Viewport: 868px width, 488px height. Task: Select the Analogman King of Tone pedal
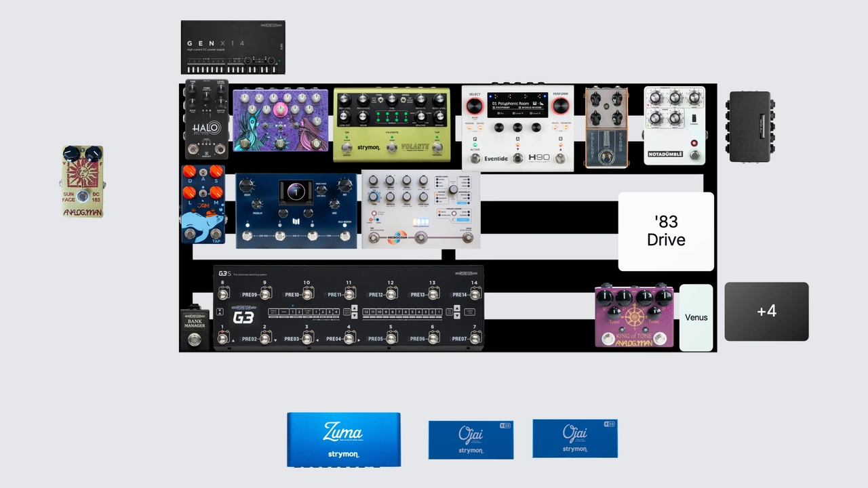634,316
